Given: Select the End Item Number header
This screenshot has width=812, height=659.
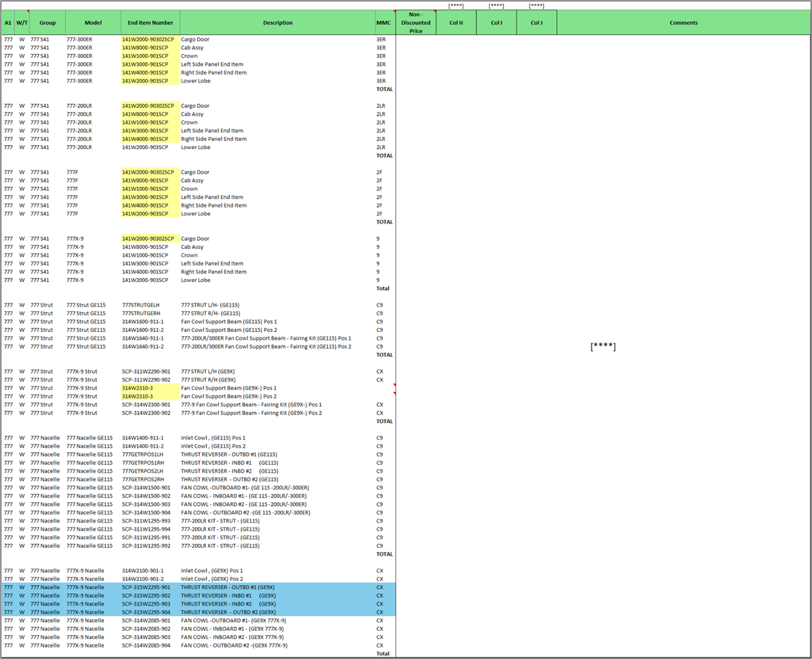Looking at the screenshot, I should click(150, 23).
